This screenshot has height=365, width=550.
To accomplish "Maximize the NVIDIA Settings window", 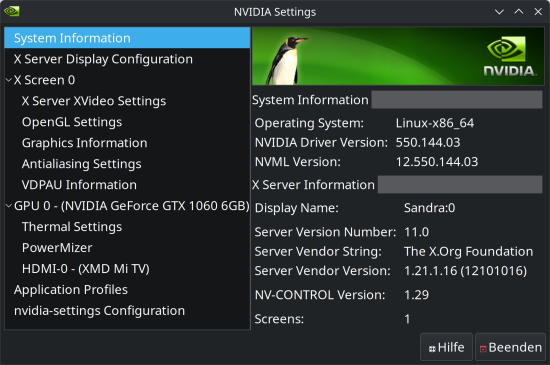I will [x=519, y=12].
